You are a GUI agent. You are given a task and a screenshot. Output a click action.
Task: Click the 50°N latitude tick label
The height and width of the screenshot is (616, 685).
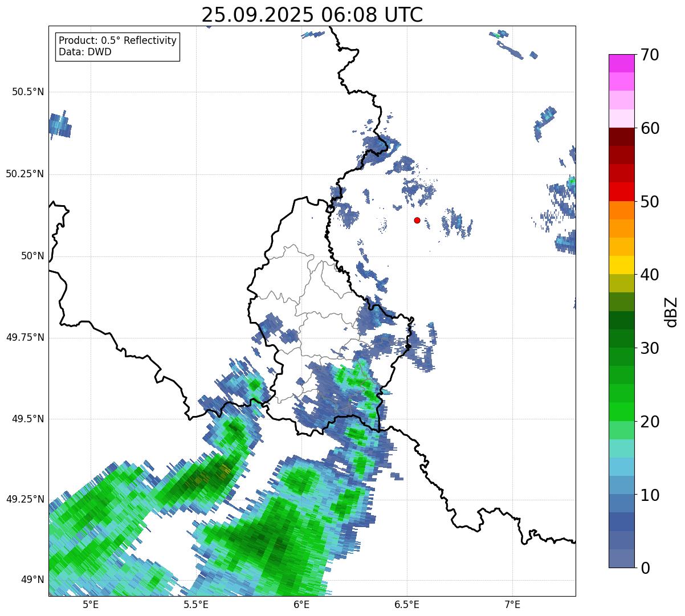[x=32, y=256]
